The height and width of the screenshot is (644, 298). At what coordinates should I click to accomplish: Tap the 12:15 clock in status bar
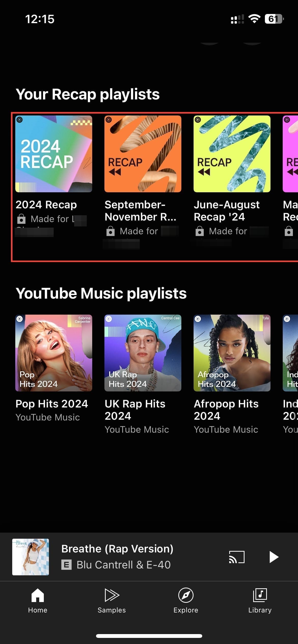tap(40, 19)
